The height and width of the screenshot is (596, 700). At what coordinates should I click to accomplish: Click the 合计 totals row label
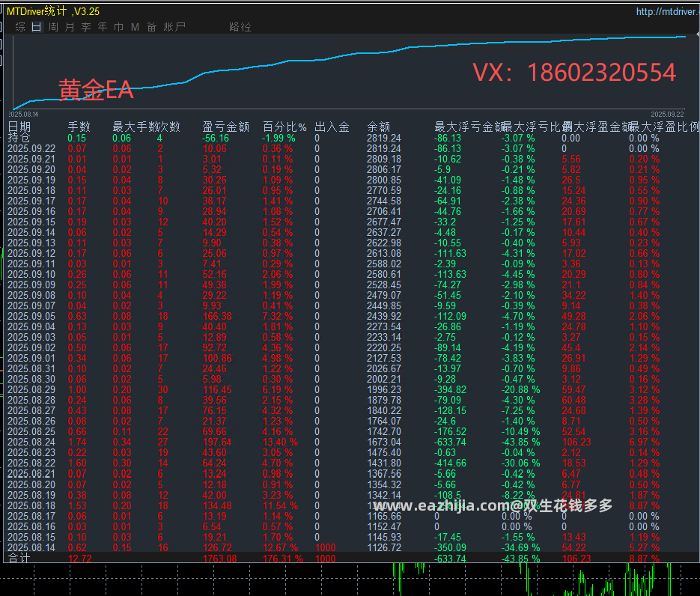pyautogui.click(x=19, y=558)
